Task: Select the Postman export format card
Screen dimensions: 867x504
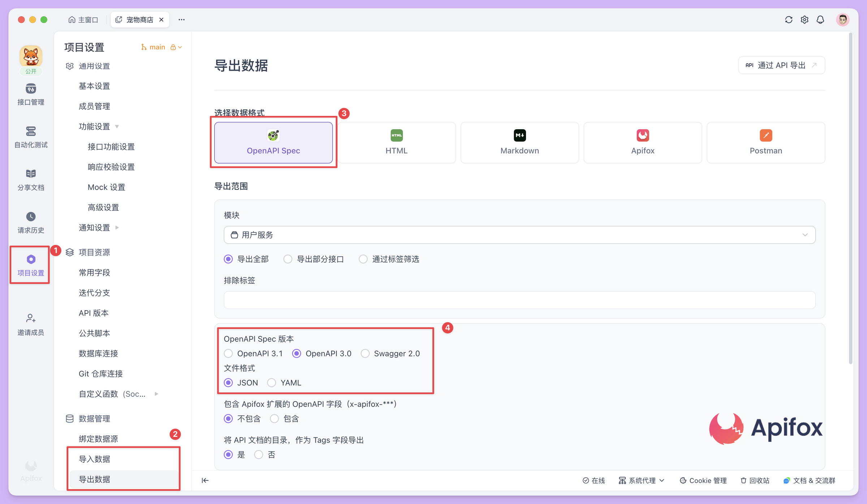Action: (x=765, y=143)
